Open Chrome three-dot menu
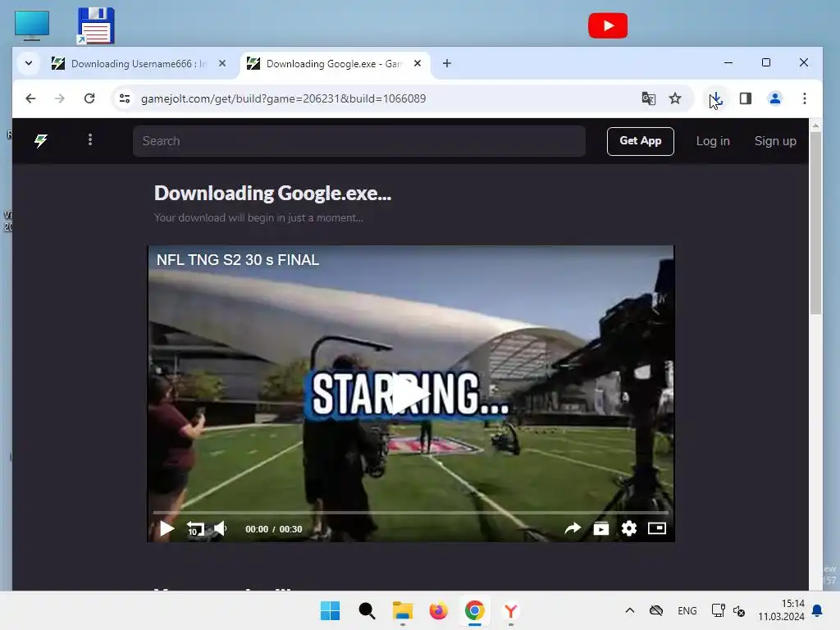 pyautogui.click(x=804, y=98)
